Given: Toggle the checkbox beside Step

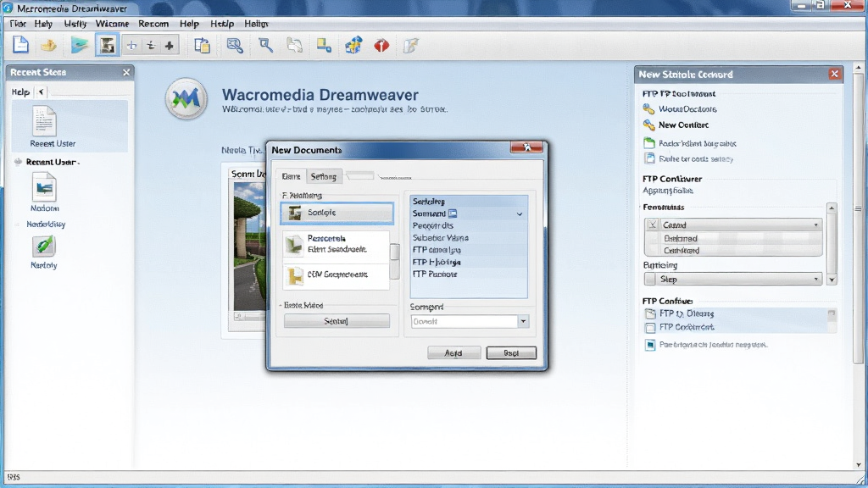Looking at the screenshot, I should click(x=650, y=280).
